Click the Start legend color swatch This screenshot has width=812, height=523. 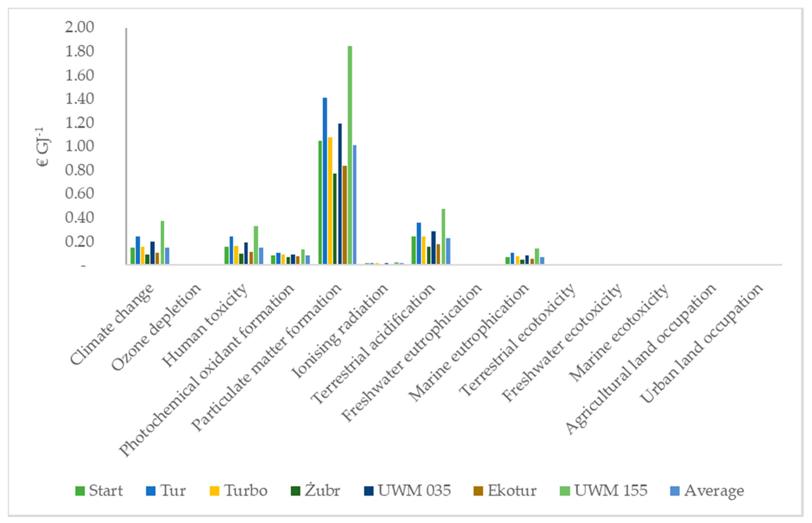pyautogui.click(x=80, y=491)
